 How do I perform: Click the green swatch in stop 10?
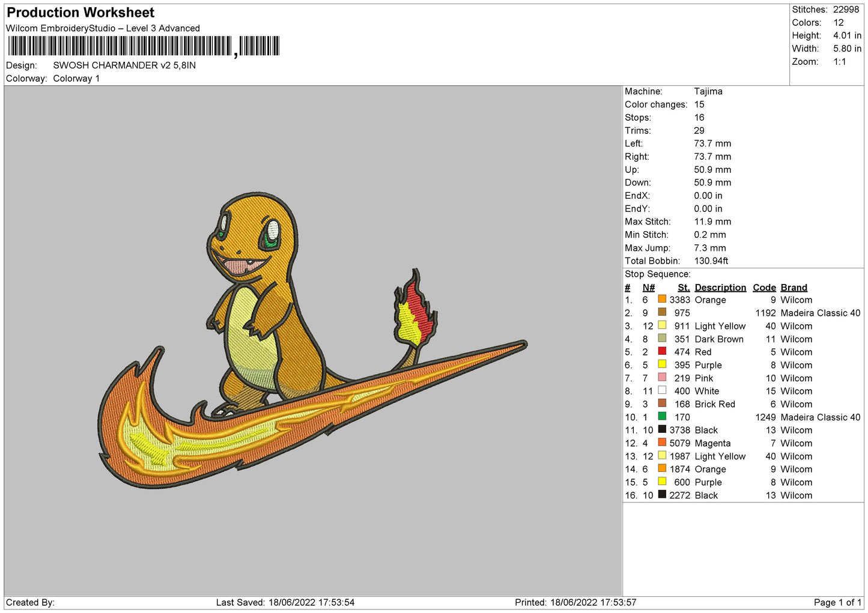point(661,416)
